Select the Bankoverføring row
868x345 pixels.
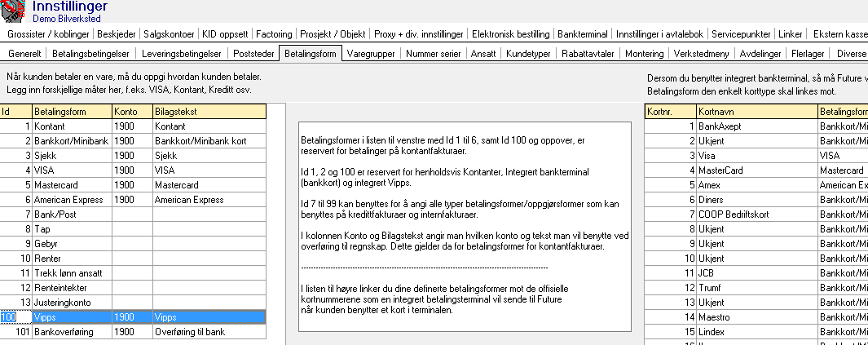(133, 332)
